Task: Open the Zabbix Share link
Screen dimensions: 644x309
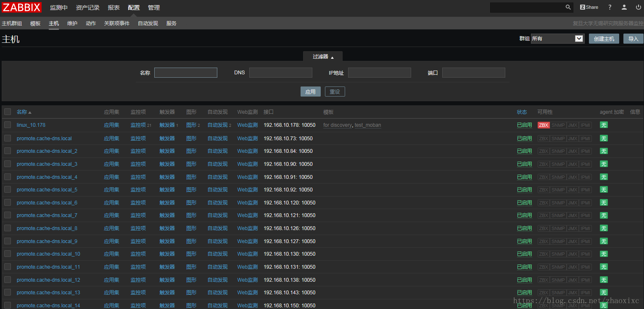Action: point(589,7)
